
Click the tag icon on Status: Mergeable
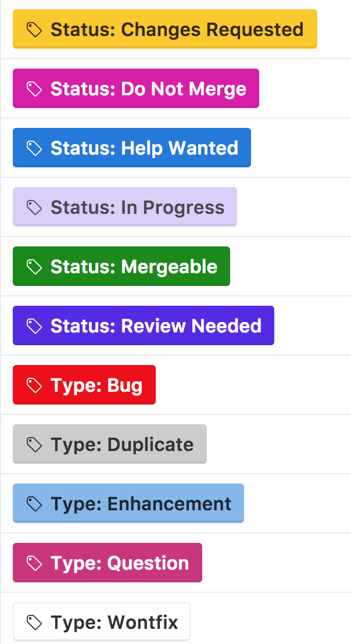pyautogui.click(x=33, y=266)
